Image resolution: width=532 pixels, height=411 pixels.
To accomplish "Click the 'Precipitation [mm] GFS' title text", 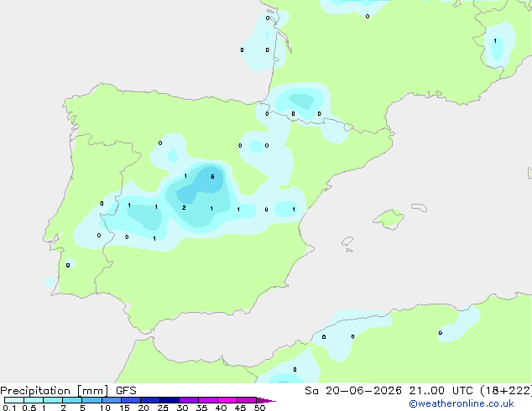I will 68,391.
